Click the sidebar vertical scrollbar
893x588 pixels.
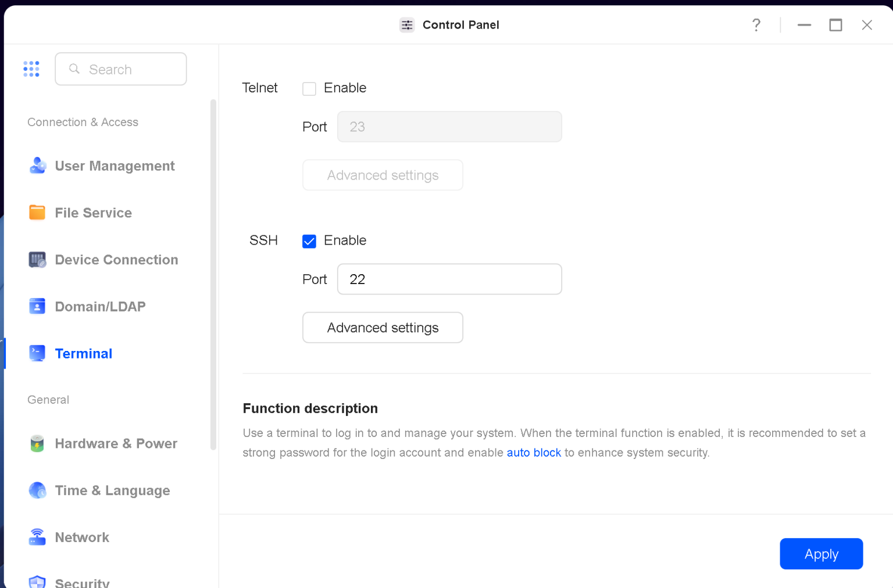point(213,274)
